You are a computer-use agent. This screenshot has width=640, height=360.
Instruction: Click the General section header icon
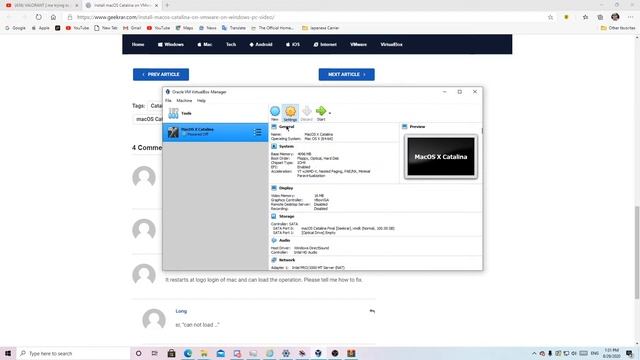click(x=274, y=127)
